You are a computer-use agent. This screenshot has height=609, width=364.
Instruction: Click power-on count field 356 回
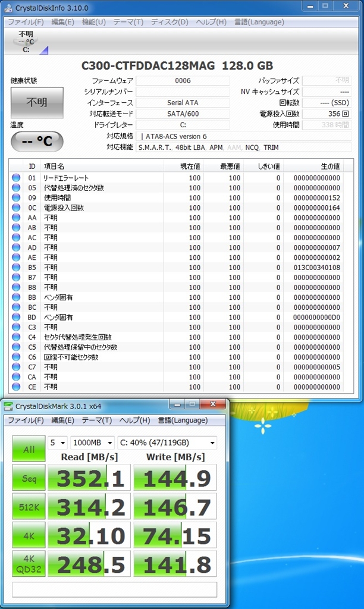(x=327, y=114)
